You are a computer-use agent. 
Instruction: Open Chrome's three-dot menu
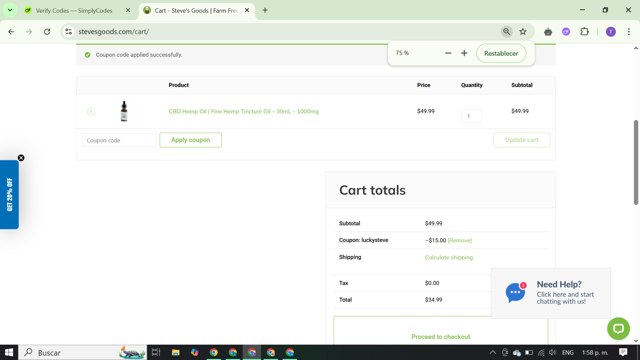pos(629,31)
